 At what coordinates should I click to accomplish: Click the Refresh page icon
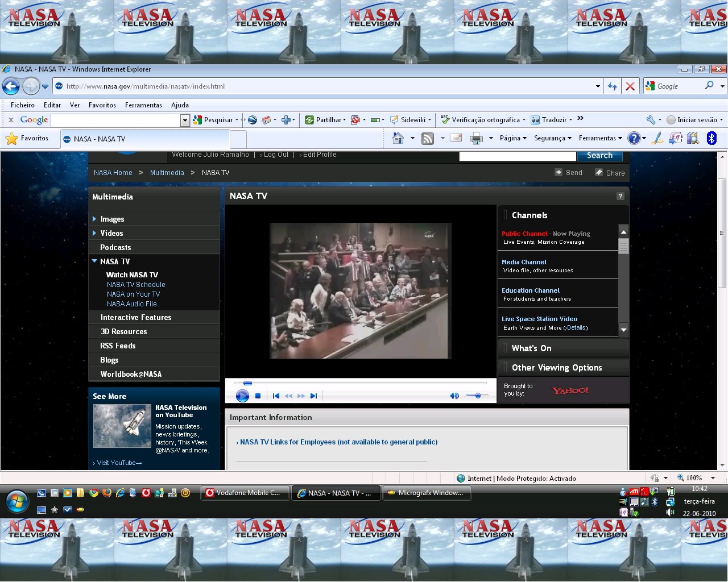point(613,86)
